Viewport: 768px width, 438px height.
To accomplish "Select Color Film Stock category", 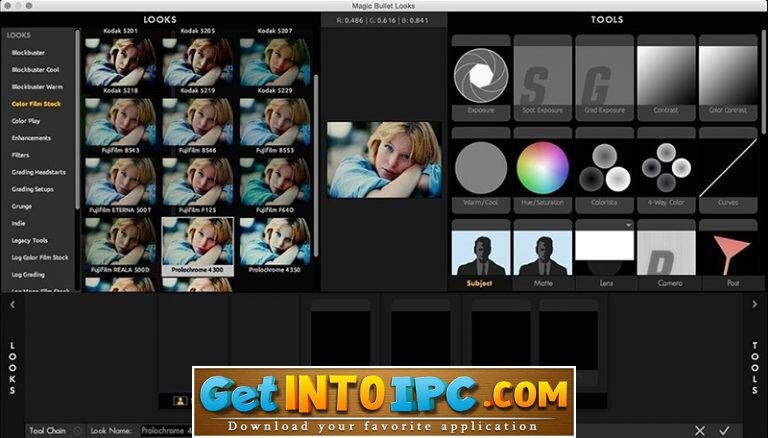I will coord(36,104).
